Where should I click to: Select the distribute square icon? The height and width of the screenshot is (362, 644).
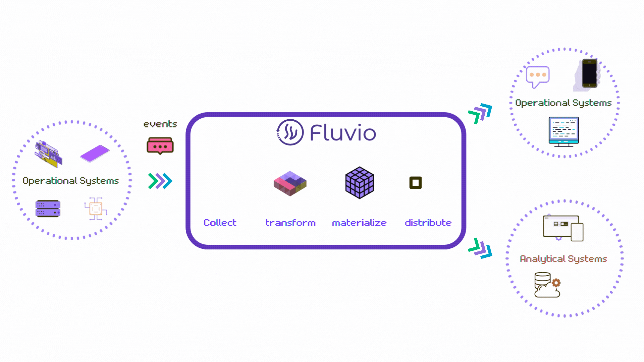[x=415, y=183]
